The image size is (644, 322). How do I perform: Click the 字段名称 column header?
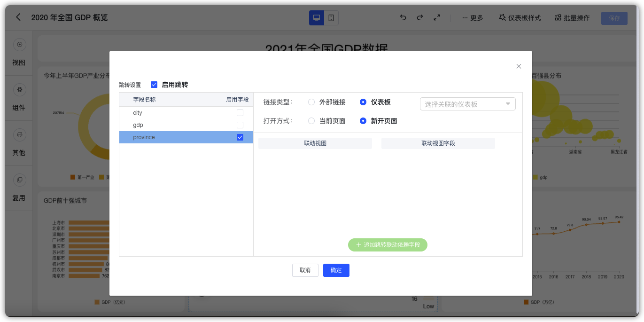point(144,100)
